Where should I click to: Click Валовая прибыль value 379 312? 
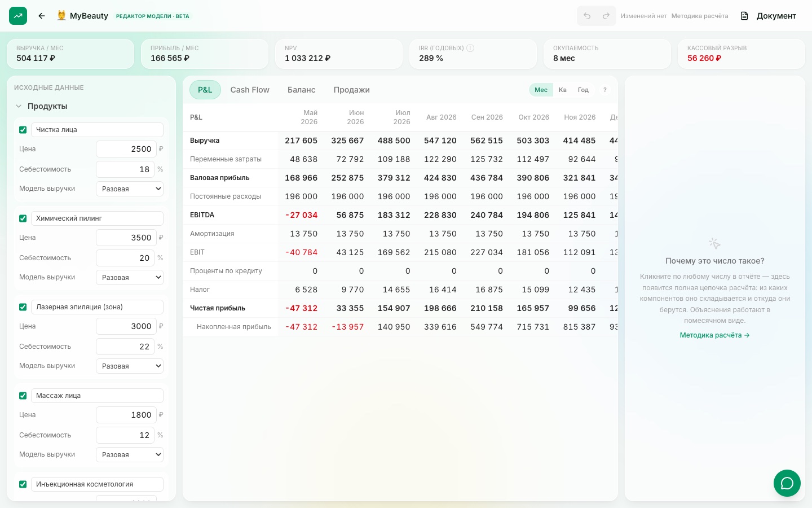pyautogui.click(x=394, y=178)
